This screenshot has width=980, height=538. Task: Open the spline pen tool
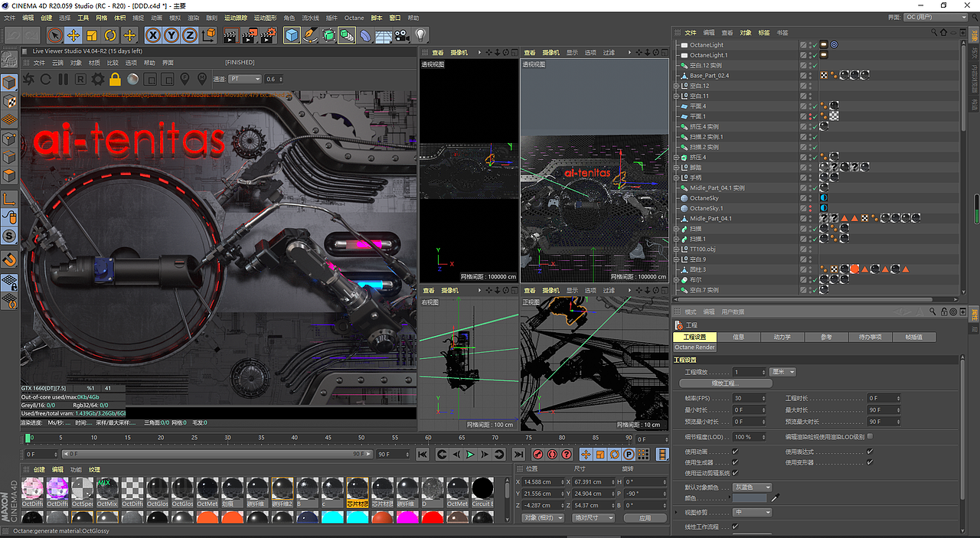click(310, 35)
